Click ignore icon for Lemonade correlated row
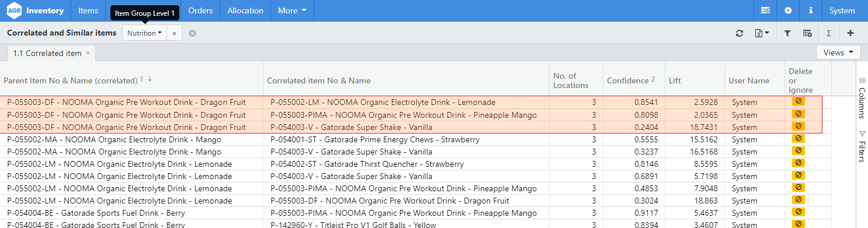Screen dimensions: 868x228 tap(798, 101)
